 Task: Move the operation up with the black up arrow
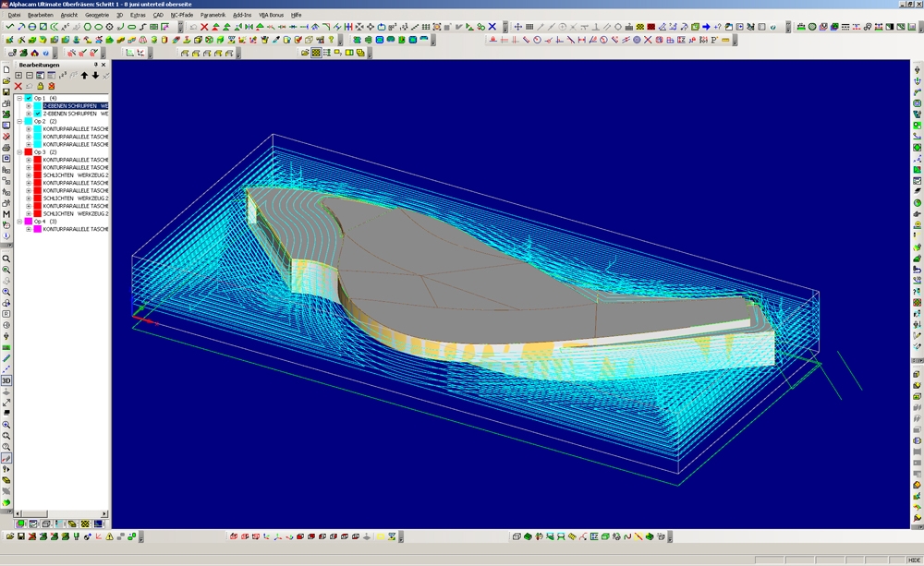click(84, 76)
